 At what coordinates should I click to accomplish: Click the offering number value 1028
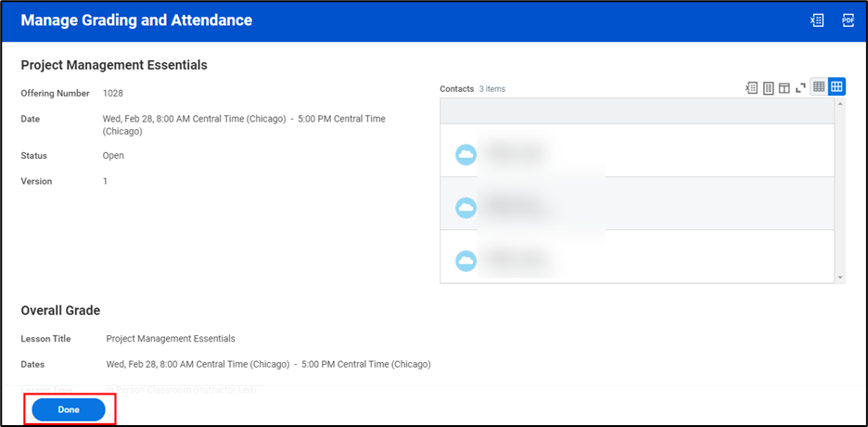pyautogui.click(x=112, y=94)
